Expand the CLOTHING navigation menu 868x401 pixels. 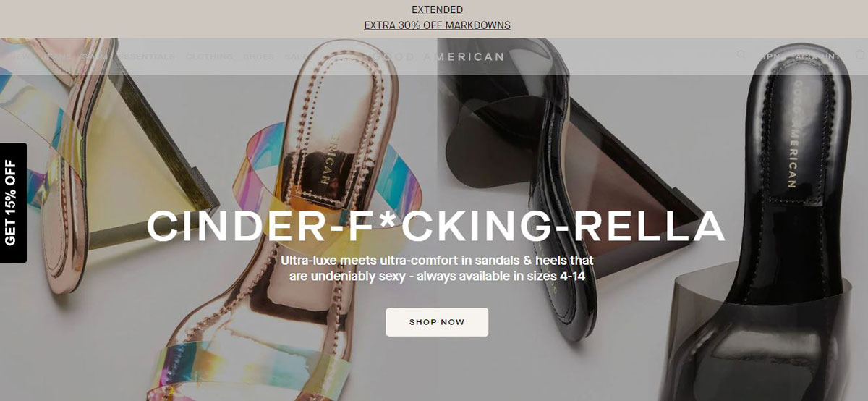click(x=209, y=56)
